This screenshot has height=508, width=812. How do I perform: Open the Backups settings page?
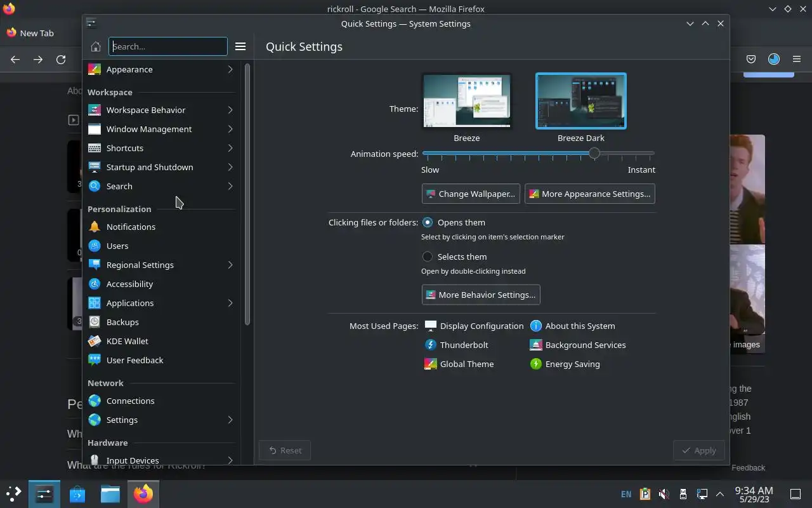(x=162, y=322)
